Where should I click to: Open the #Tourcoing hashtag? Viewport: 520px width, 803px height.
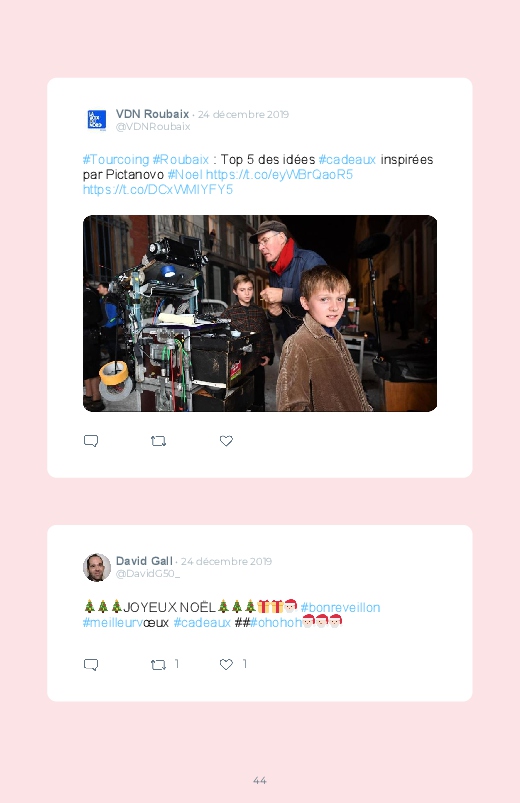tap(116, 160)
